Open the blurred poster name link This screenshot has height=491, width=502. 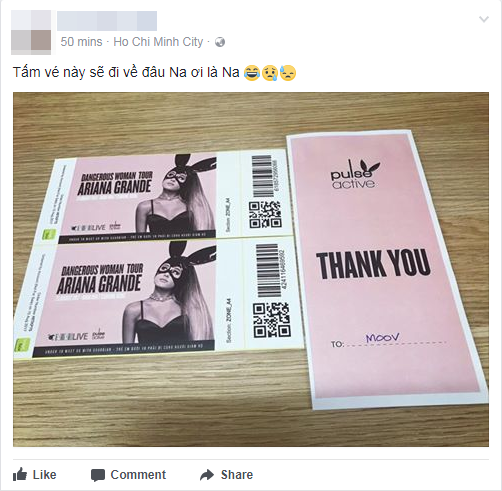pos(107,21)
